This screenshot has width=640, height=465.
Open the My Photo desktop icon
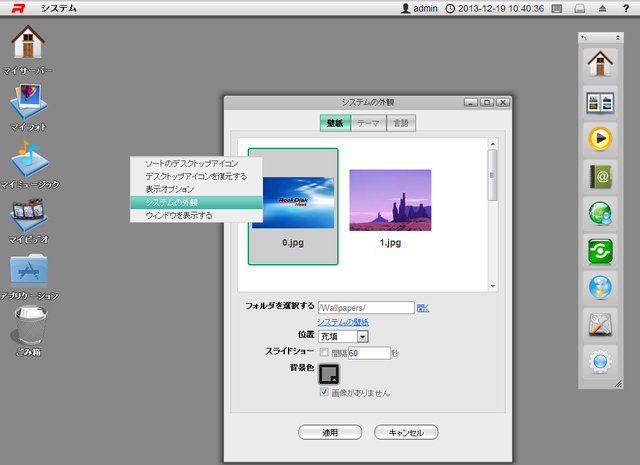point(28,100)
